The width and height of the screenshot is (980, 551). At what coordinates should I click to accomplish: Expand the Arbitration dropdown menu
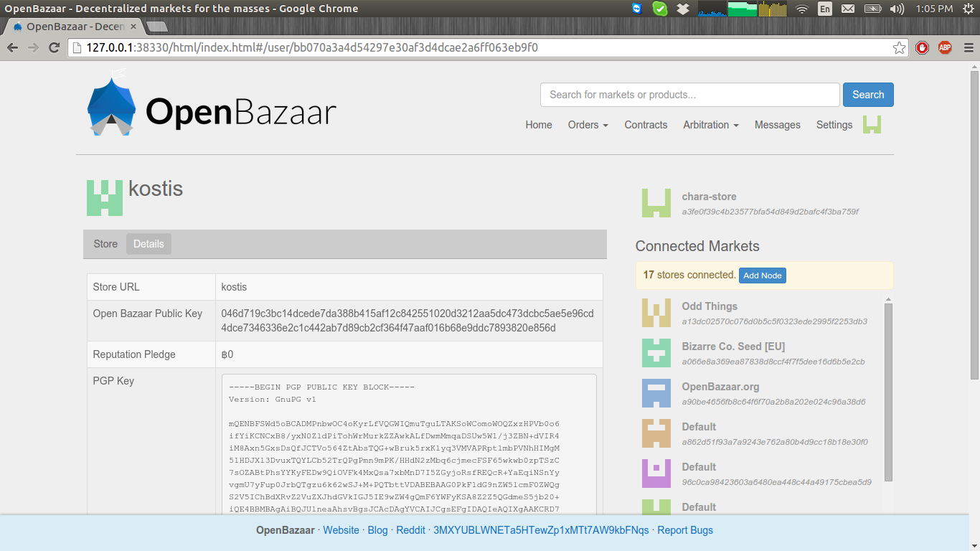pyautogui.click(x=710, y=125)
